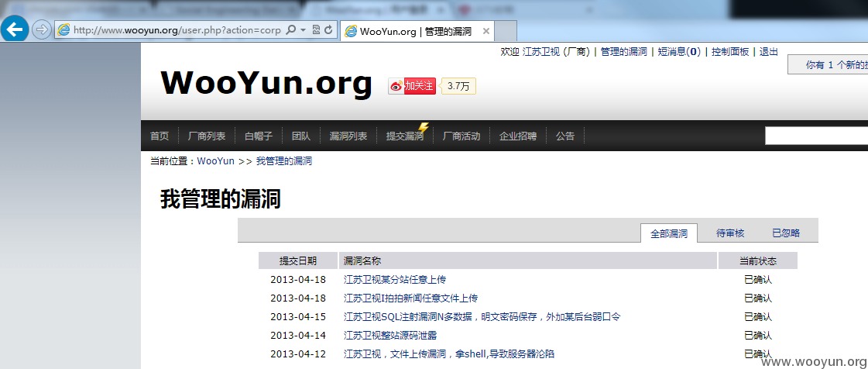
Task: Refresh the page with the reload icon
Action: point(328,30)
